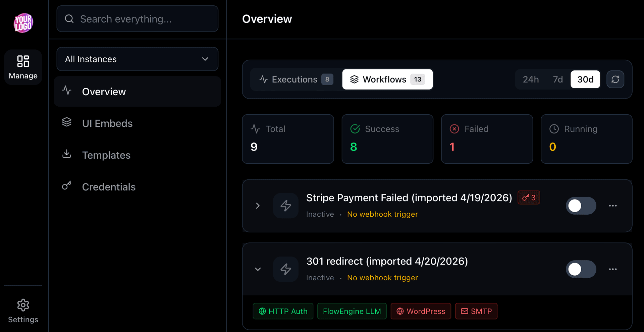This screenshot has width=644, height=332.
Task: Click the 301 redirect workflow title
Action: [387, 261]
